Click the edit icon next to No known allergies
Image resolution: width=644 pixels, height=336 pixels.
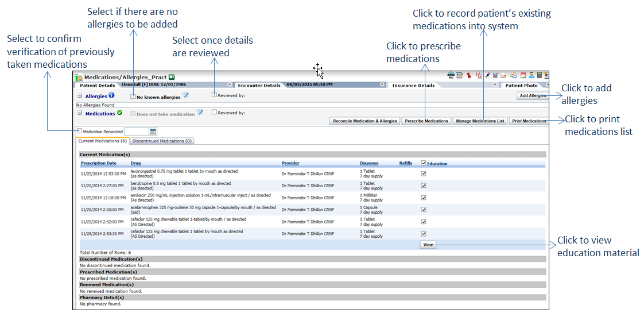pos(185,96)
